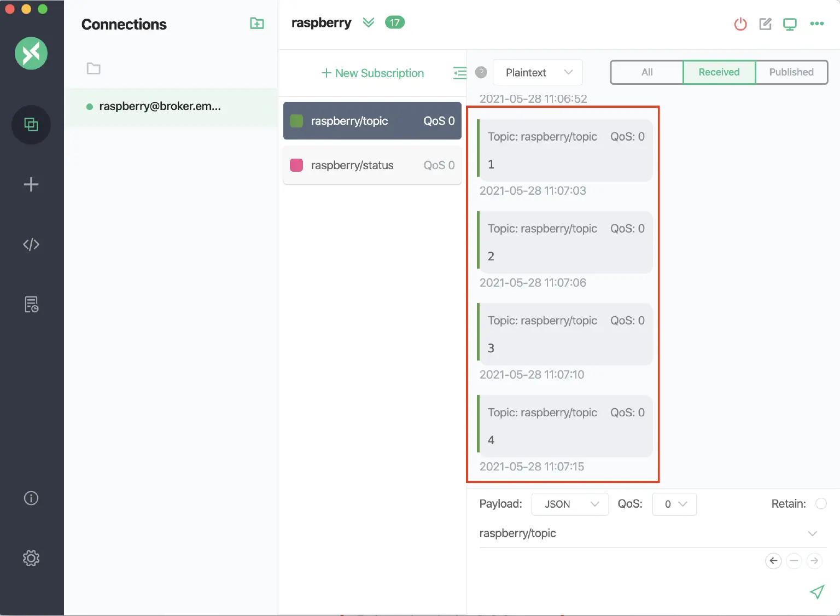Image resolution: width=840 pixels, height=616 pixels.
Task: Click the pink raspberry/status color swatch
Action: click(x=296, y=165)
